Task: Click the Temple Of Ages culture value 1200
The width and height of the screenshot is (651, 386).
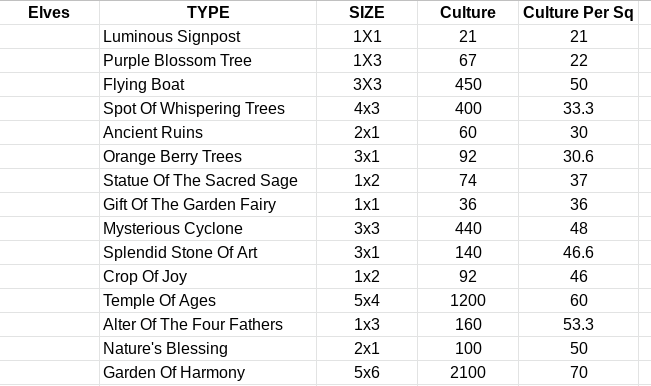Action: pos(468,301)
